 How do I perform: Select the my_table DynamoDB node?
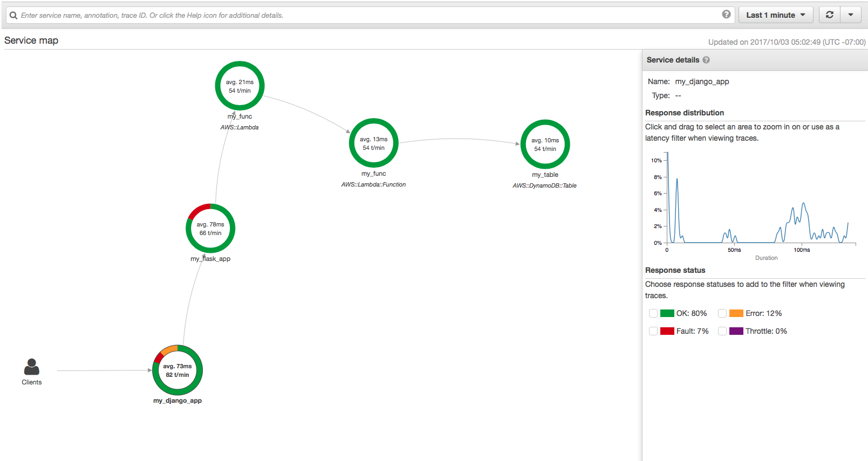[x=545, y=145]
